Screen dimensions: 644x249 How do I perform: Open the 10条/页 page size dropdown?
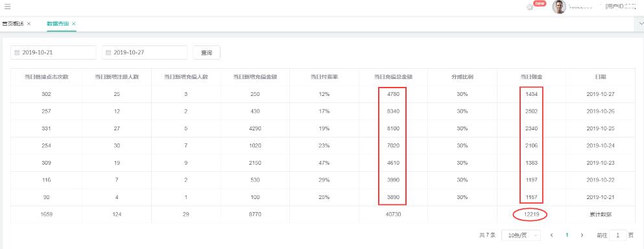coord(521,235)
